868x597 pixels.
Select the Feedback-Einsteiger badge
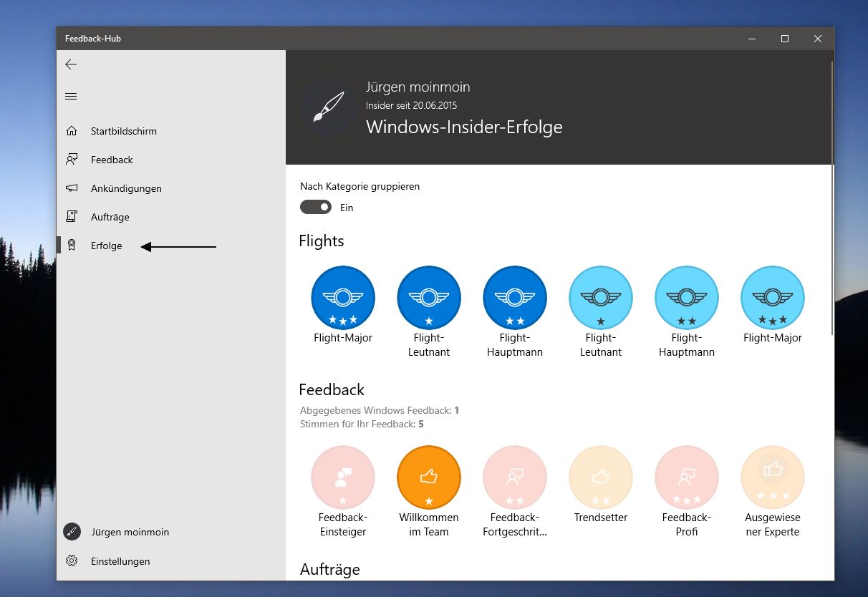[343, 477]
